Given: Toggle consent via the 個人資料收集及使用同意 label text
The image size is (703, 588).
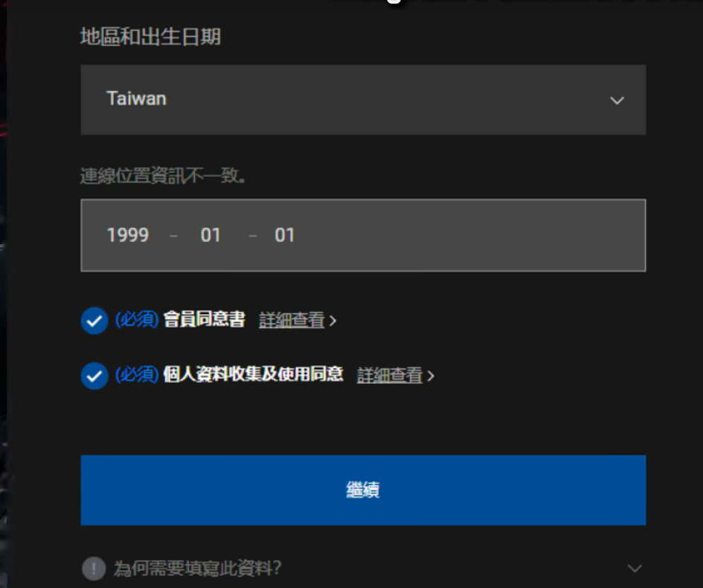Looking at the screenshot, I should point(253,374).
